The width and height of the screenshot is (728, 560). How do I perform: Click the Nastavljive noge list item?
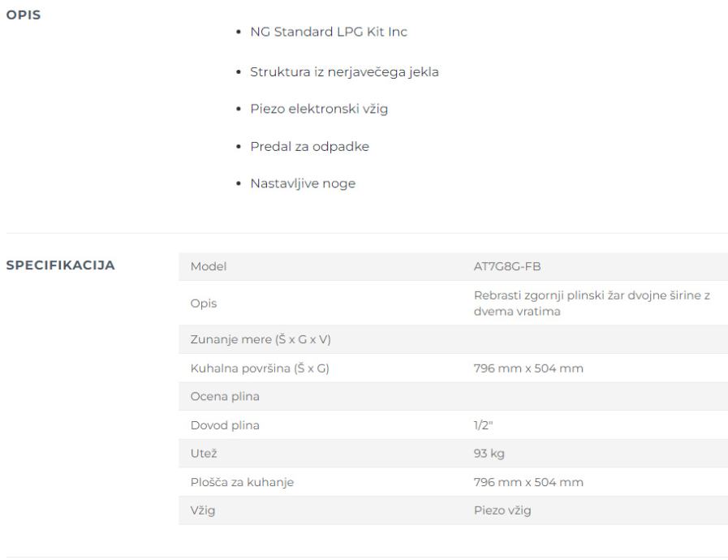click(x=303, y=183)
